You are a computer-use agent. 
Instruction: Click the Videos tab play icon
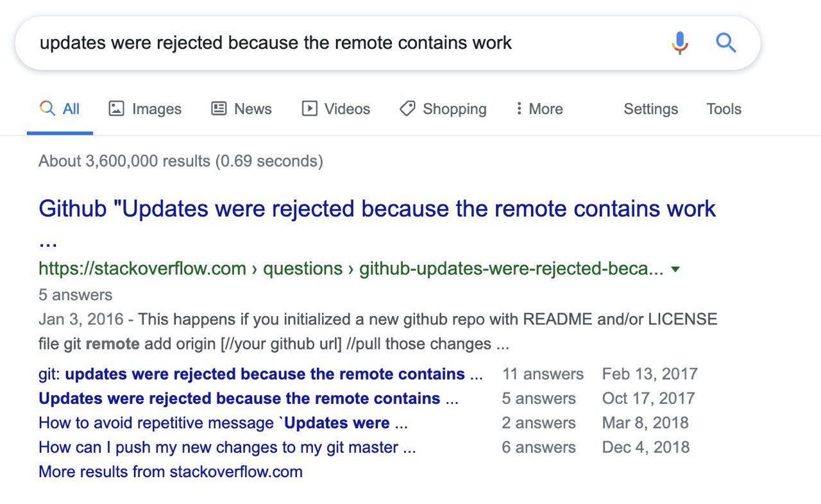click(x=309, y=109)
